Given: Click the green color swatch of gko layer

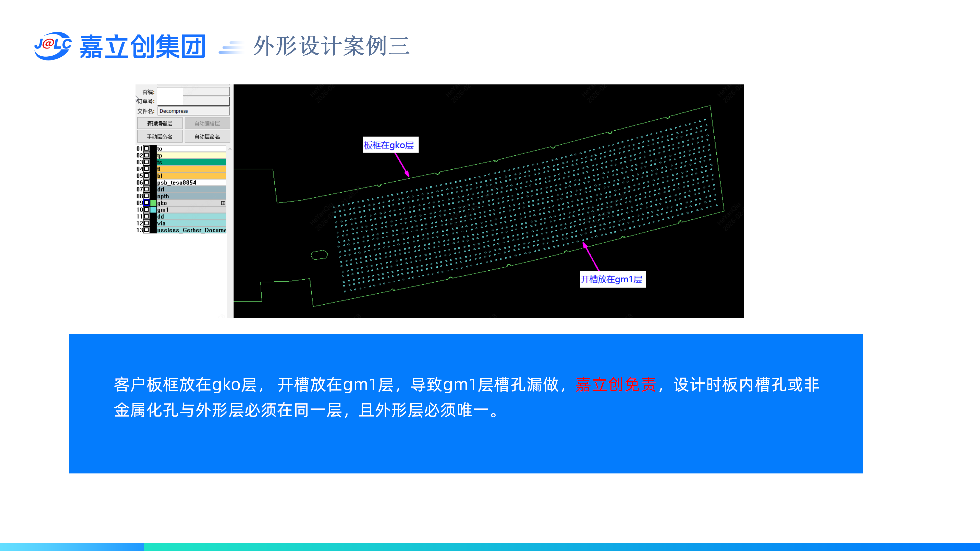Looking at the screenshot, I should [153, 203].
